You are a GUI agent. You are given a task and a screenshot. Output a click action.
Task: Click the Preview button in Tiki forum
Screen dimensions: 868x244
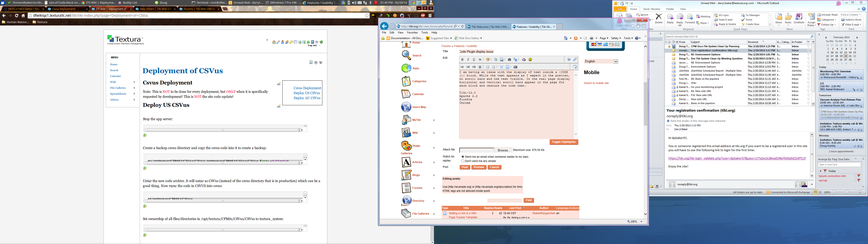(x=479, y=167)
